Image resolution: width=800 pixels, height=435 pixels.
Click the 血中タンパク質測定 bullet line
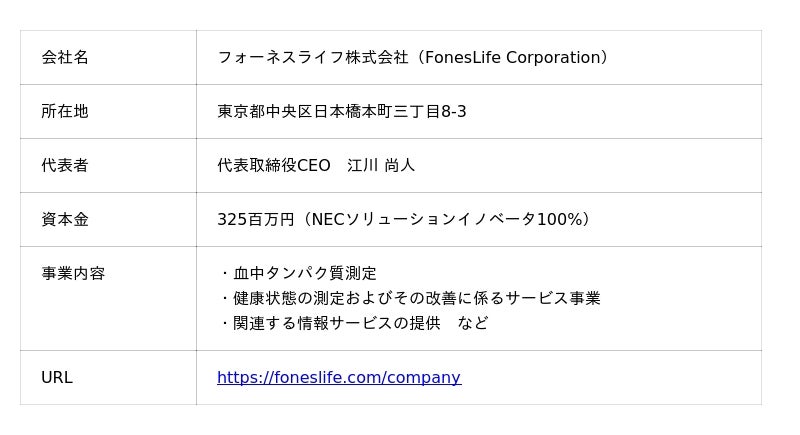[304, 274]
